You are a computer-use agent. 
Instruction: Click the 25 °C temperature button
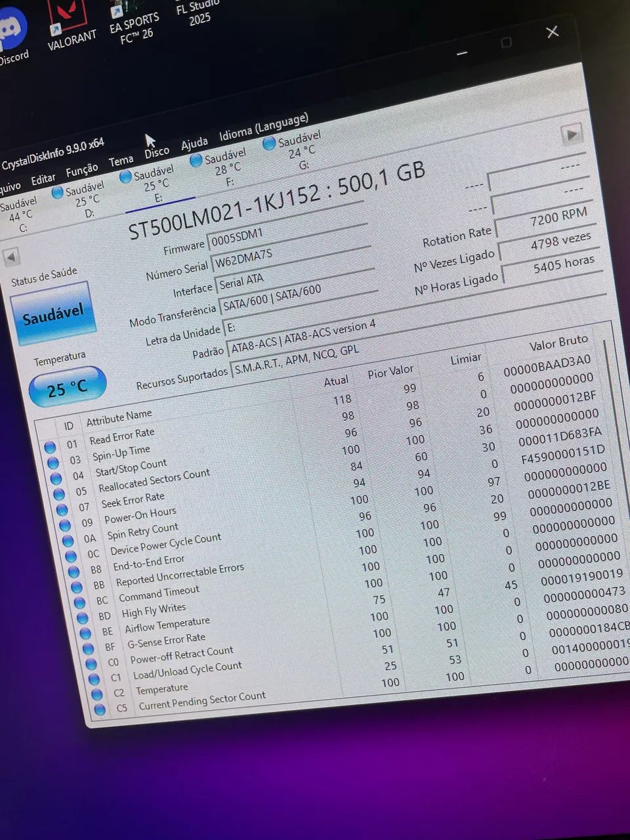coord(68,387)
